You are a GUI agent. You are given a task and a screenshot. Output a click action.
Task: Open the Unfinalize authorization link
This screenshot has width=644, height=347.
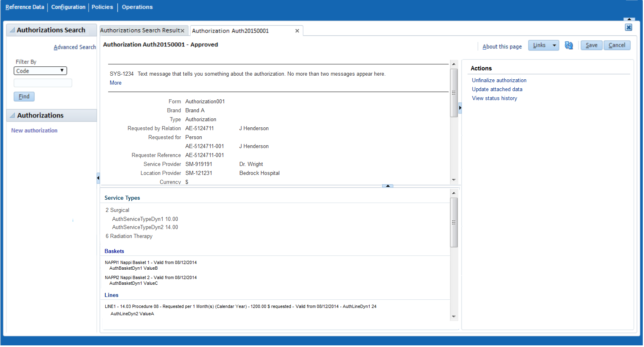(x=500, y=81)
